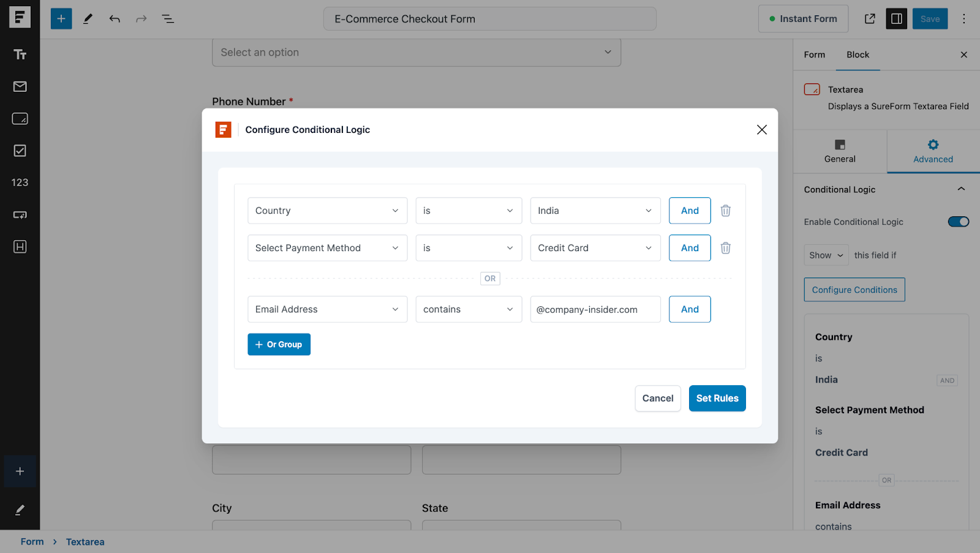
Task: Open the Show action dropdown
Action: click(x=826, y=255)
